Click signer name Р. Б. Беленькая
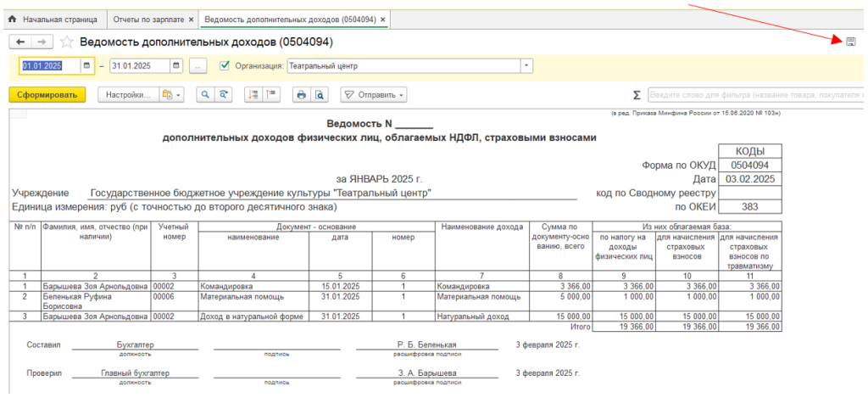 [x=427, y=345]
